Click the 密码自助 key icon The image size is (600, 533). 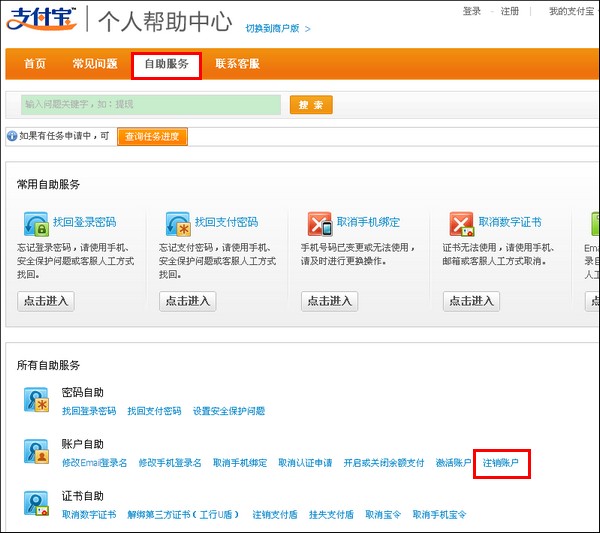coord(36,400)
